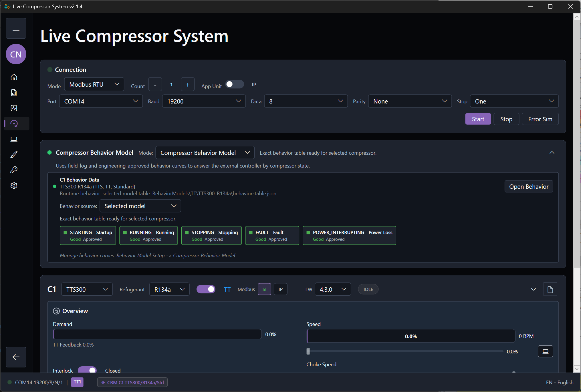581x392 pixels.
Task: Click the CN user avatar
Action: [16, 54]
